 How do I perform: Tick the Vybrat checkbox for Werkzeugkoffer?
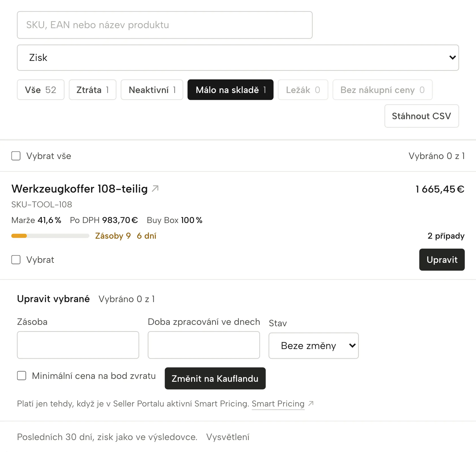click(16, 260)
